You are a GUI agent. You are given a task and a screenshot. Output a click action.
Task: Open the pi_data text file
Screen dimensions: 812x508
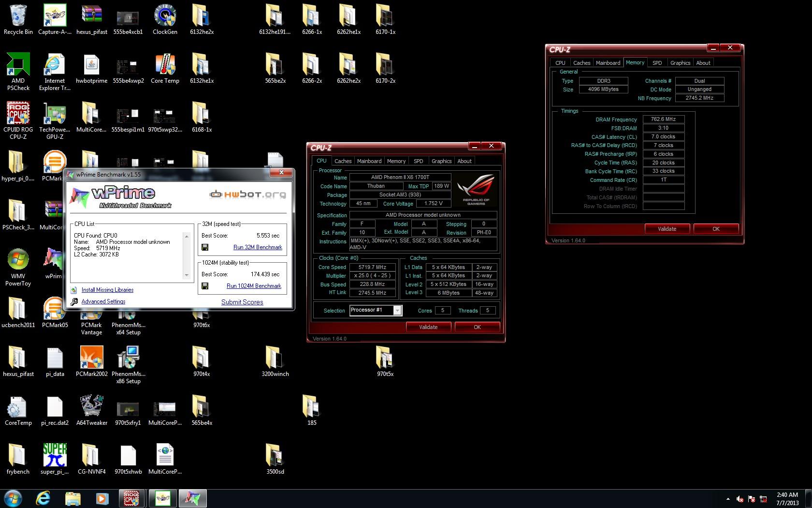coord(55,362)
